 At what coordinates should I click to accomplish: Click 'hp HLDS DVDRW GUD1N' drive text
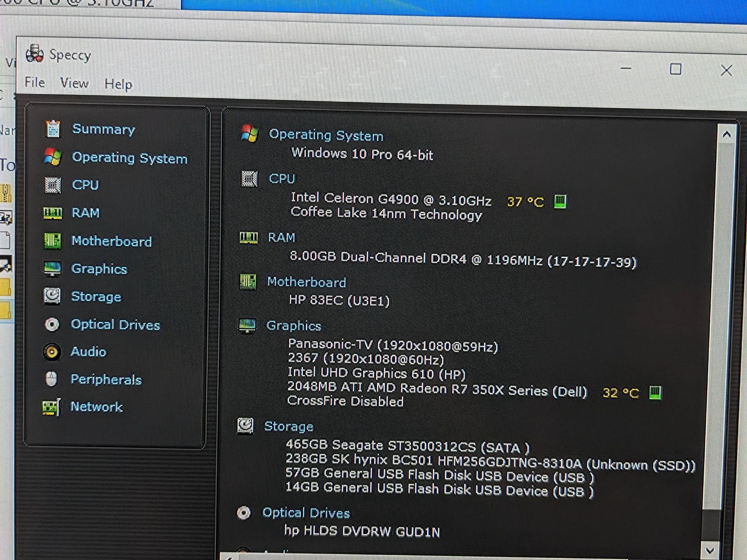pos(362,531)
